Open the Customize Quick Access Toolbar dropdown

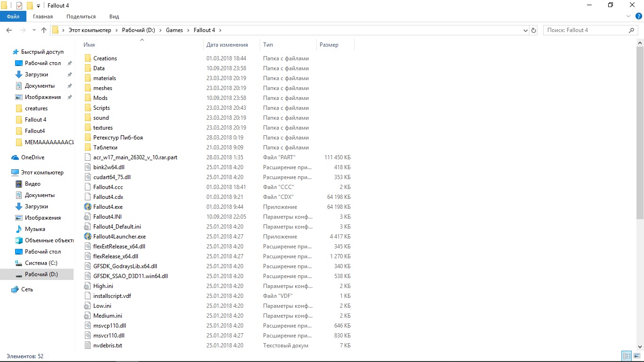[38, 6]
